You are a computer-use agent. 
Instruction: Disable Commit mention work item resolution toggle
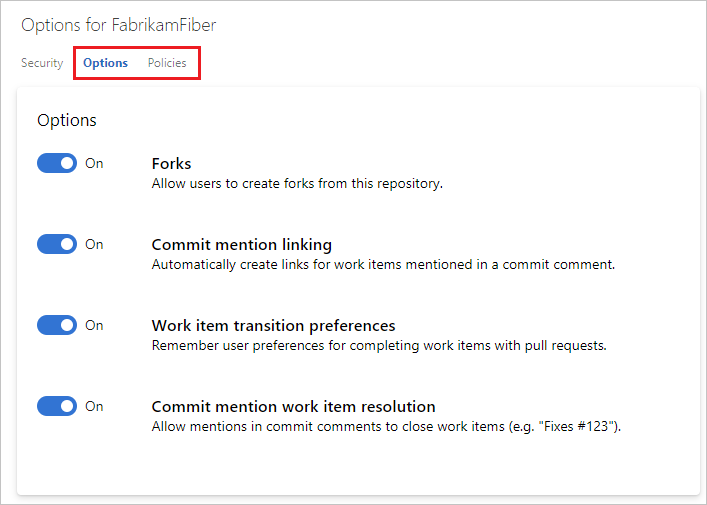57,406
